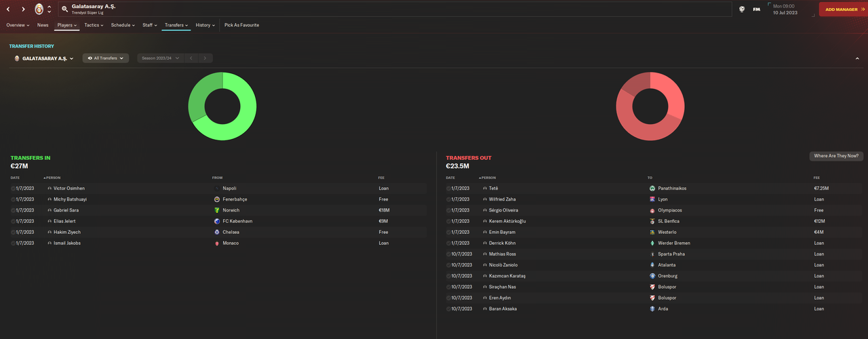Screen dimensions: 868x339
Task: Expand the Schedule menu
Action: point(123,25)
